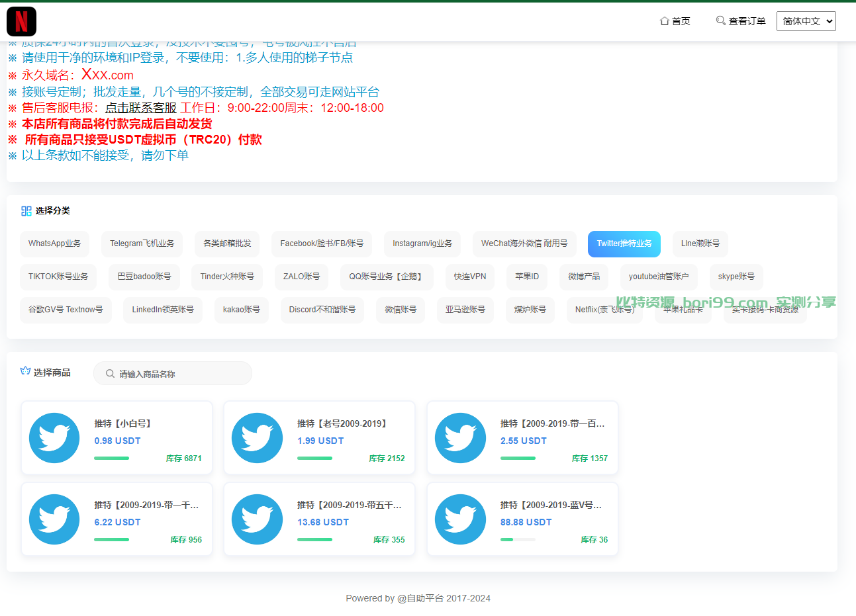Click Twitter bird icon of the 88.88 USDT product
Screen dimensions: 856x616
(x=460, y=519)
